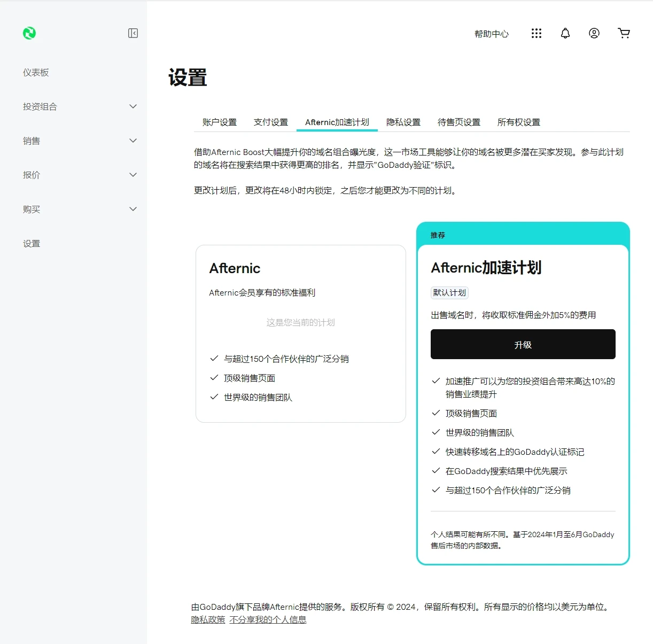Click the 设置 page heading
Screen dimensions: 653x644
click(x=188, y=78)
